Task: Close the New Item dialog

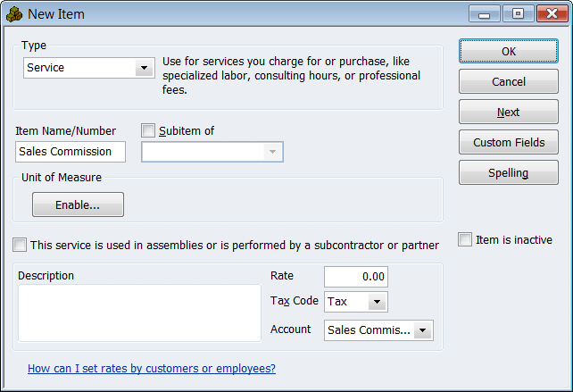Action: pos(547,14)
